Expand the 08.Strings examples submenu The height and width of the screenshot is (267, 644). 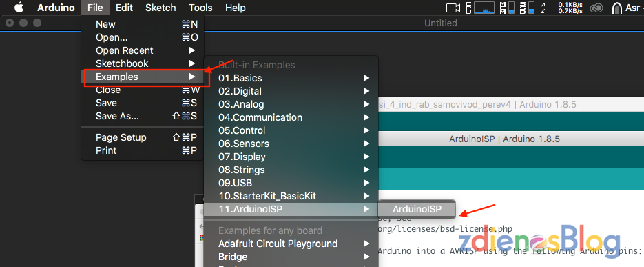tap(291, 170)
